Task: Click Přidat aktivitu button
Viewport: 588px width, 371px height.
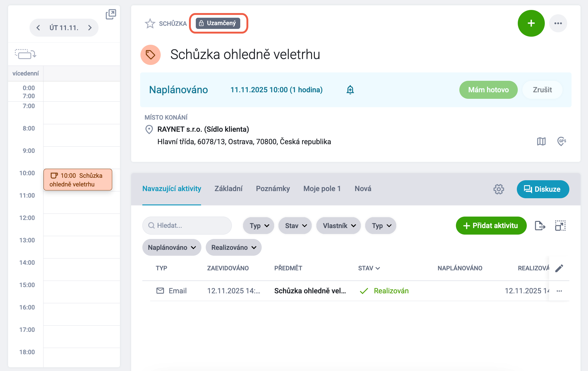Action: click(491, 226)
